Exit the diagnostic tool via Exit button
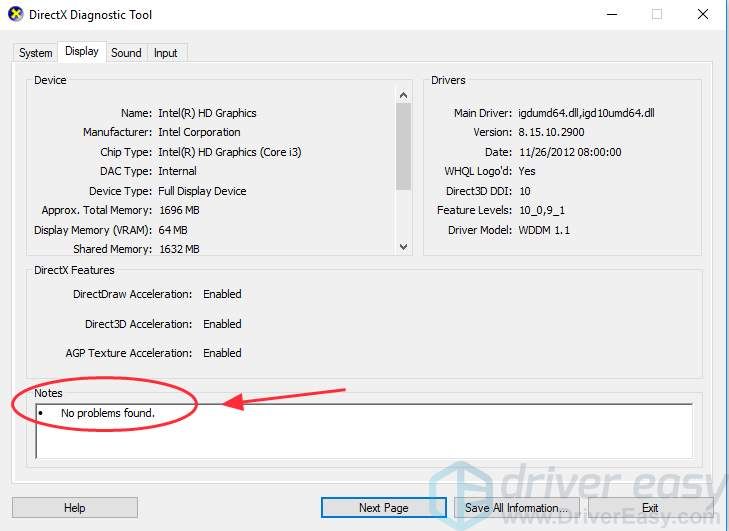 pyautogui.click(x=650, y=508)
